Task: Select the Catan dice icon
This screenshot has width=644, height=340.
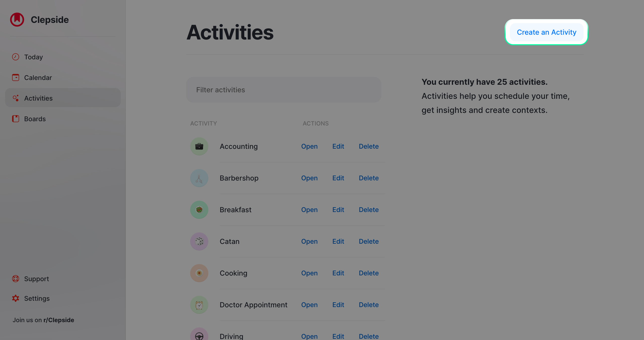Action: pyautogui.click(x=199, y=241)
